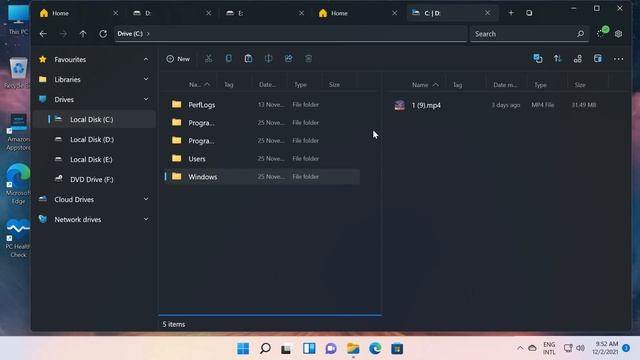Expand the chevron after Drive (C:) path
The width and height of the screenshot is (640, 360).
pyautogui.click(x=148, y=34)
